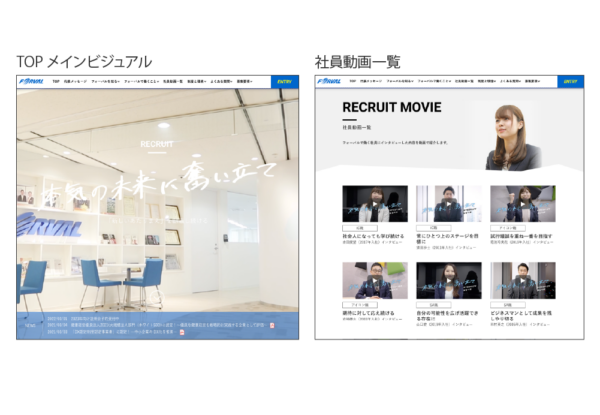Image resolution: width=600 pixels, height=415 pixels.
Task: Click TOP in the TOP page nav bar
Action: point(56,81)
